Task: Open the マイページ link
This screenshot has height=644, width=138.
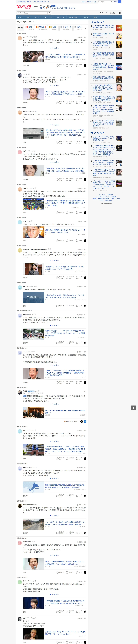Action: pos(103,13)
